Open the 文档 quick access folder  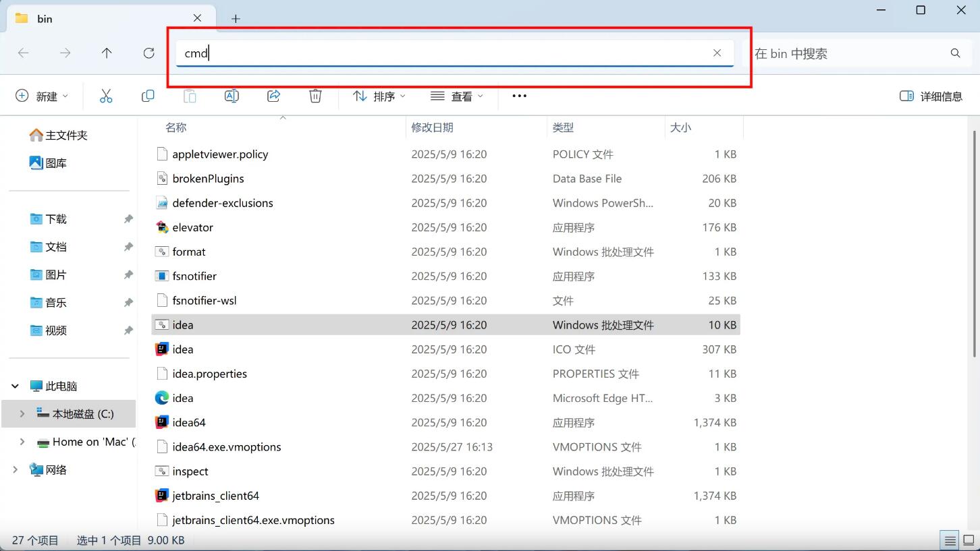point(48,247)
